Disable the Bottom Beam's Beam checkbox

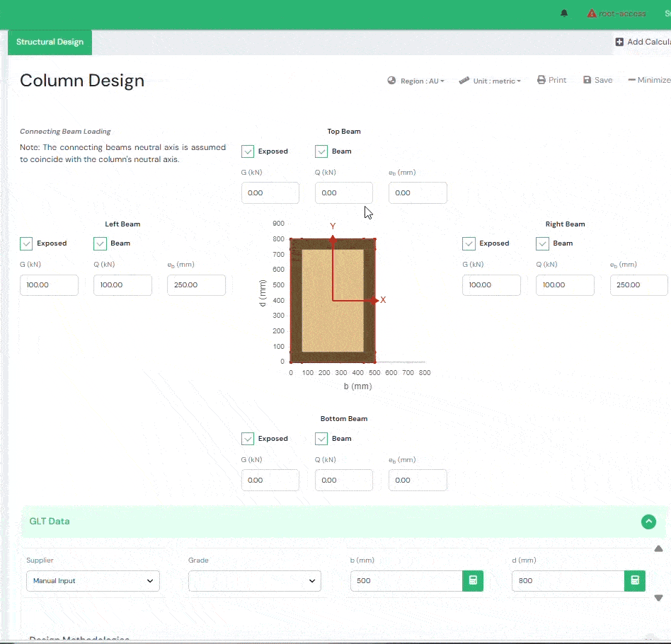coord(321,439)
